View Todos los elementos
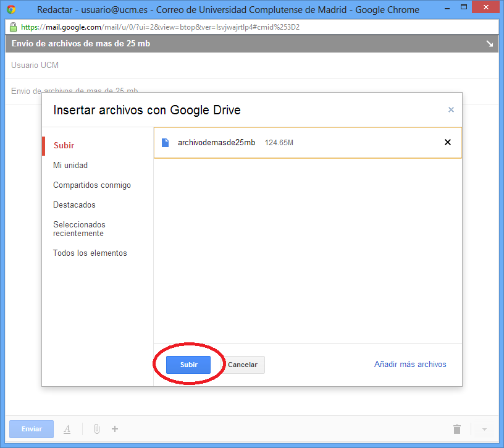504x448 pixels. tap(90, 253)
